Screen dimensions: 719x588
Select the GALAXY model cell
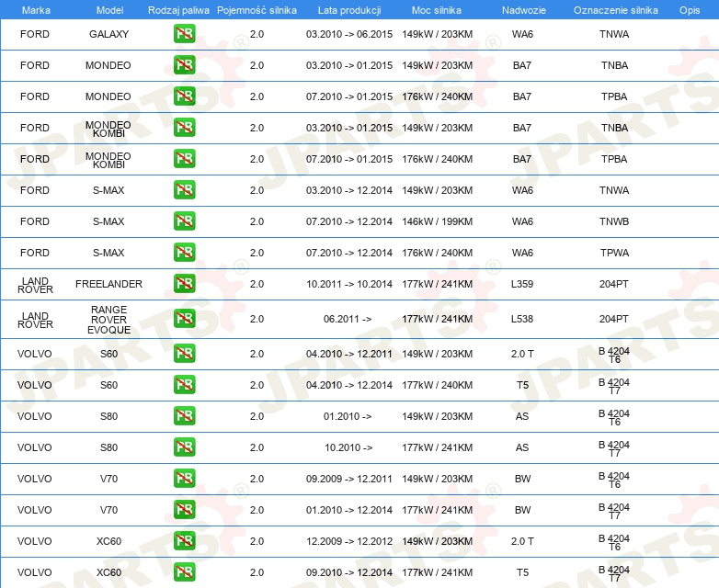coord(109,34)
